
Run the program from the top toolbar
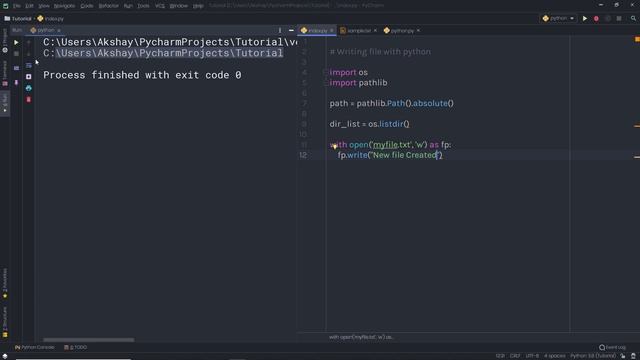coord(584,18)
